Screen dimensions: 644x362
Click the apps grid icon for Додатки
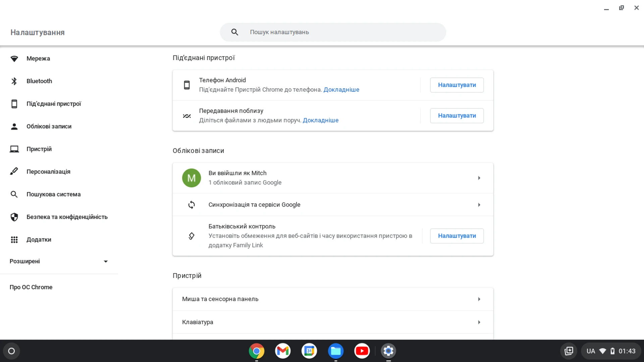14,240
